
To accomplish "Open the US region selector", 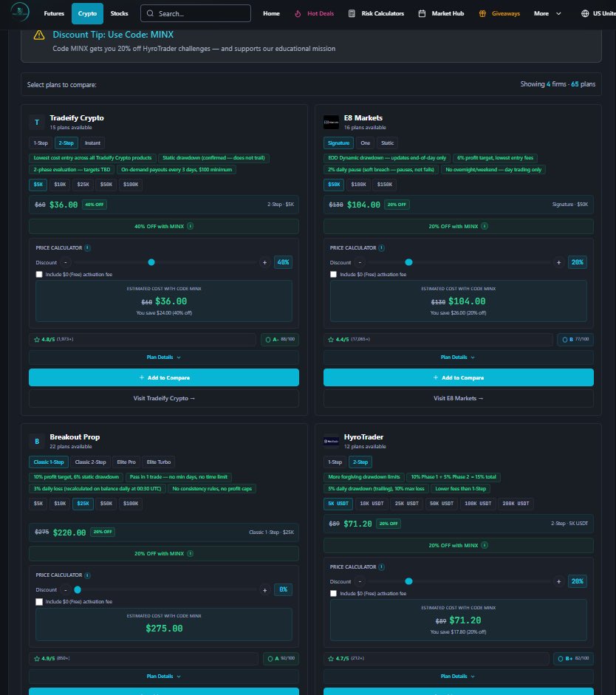I will click(x=598, y=14).
